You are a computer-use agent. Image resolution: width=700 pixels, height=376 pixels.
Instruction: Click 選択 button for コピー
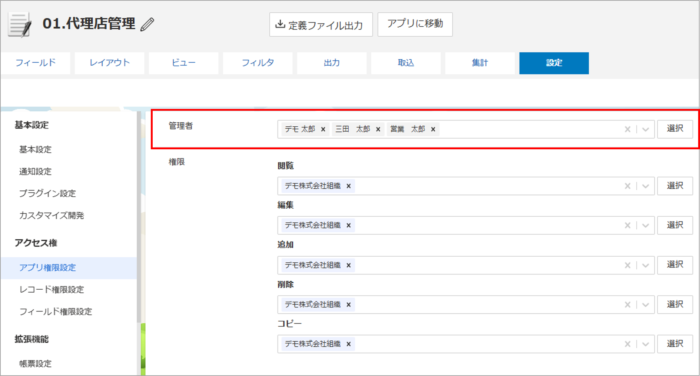click(x=675, y=344)
